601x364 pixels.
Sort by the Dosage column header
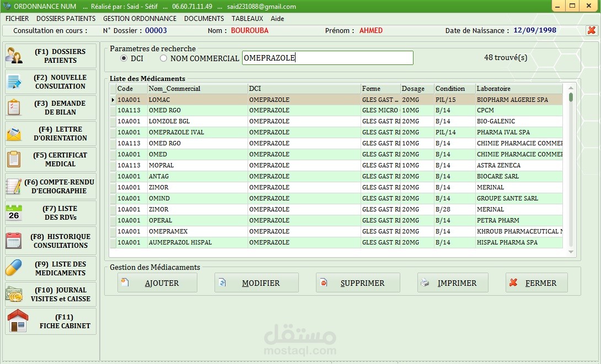tap(417, 89)
